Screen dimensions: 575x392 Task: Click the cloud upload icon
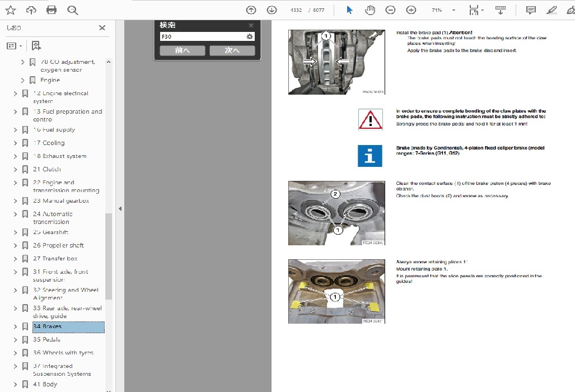31,10
